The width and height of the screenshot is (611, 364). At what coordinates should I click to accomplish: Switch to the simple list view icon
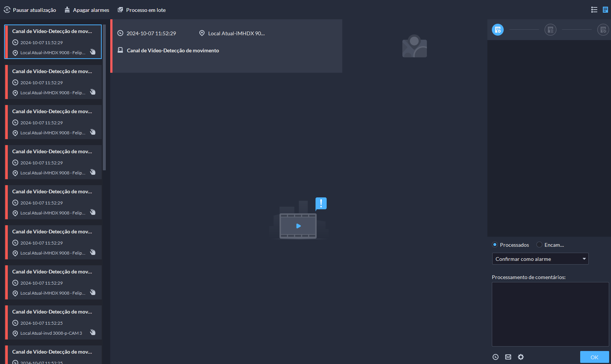(x=594, y=10)
